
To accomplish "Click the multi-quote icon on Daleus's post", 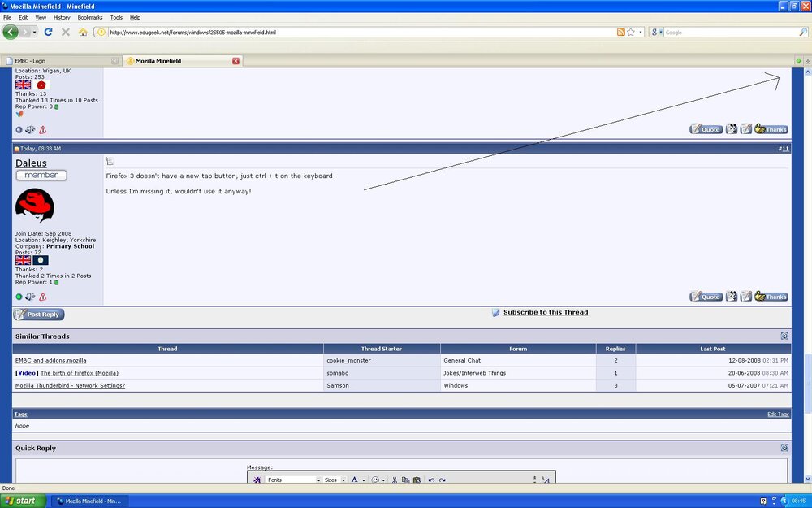I will pyautogui.click(x=732, y=297).
